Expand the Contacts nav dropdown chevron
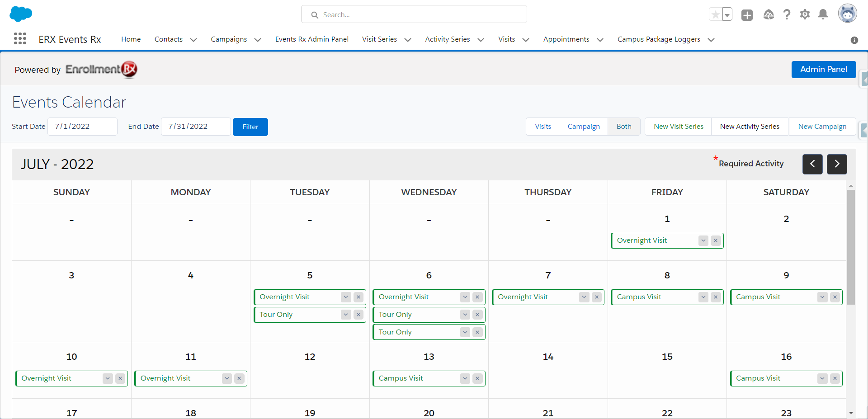 [x=193, y=40]
